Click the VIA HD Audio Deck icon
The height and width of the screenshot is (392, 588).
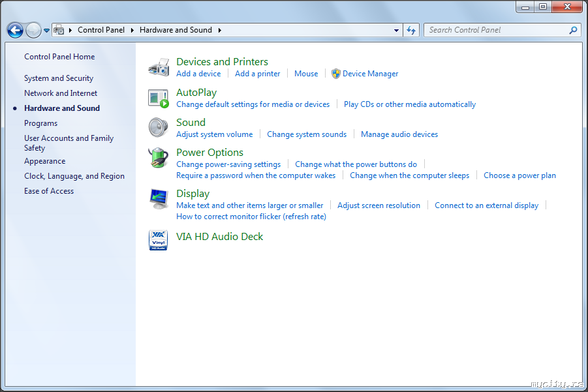click(158, 240)
